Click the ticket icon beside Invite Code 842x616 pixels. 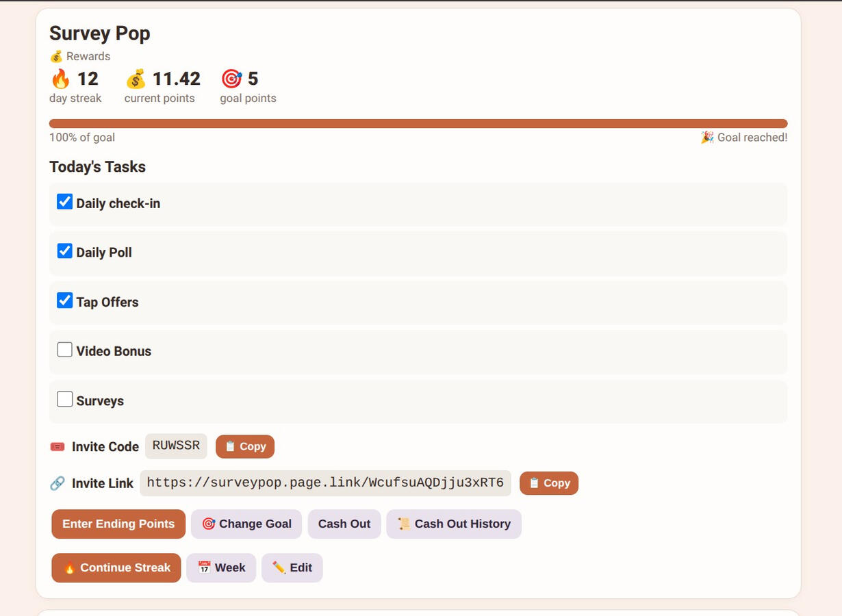pos(58,447)
